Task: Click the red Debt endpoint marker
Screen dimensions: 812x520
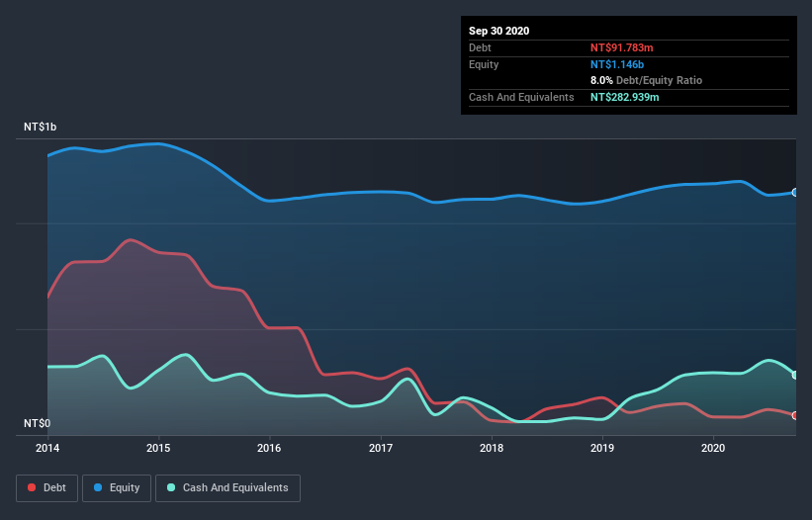Action: point(795,415)
